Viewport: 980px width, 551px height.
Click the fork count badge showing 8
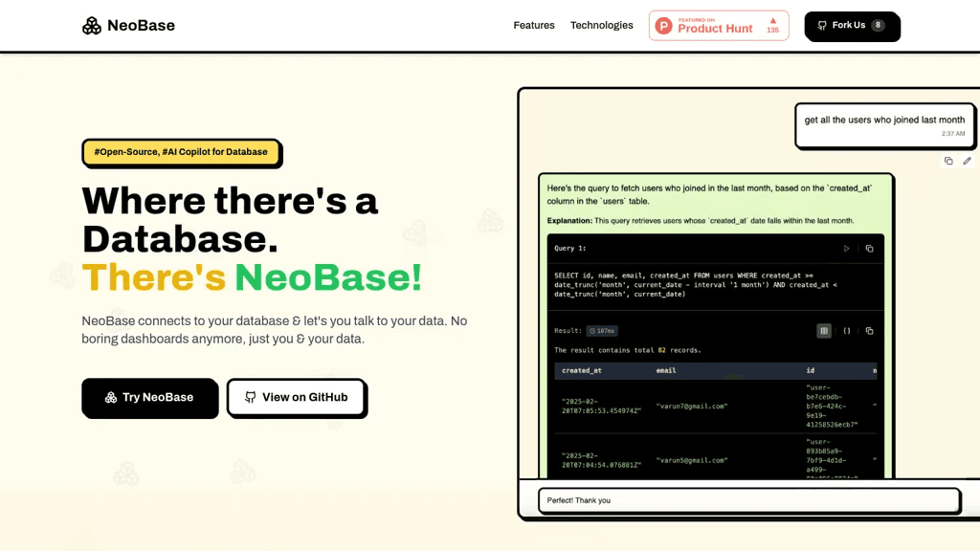click(879, 25)
